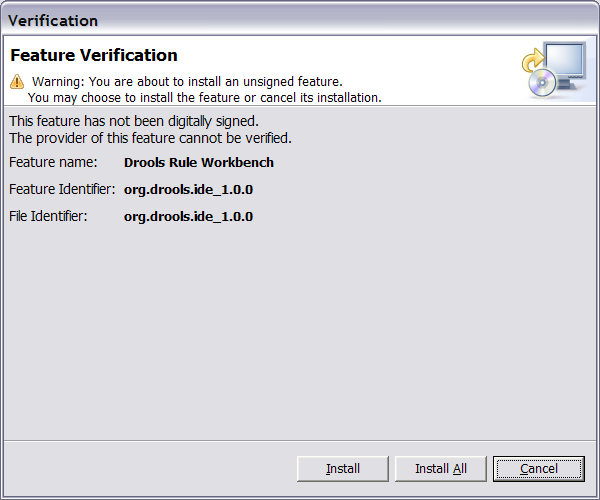Click the unsigned feature warning text
This screenshot has height=500, width=600.
pyautogui.click(x=187, y=81)
